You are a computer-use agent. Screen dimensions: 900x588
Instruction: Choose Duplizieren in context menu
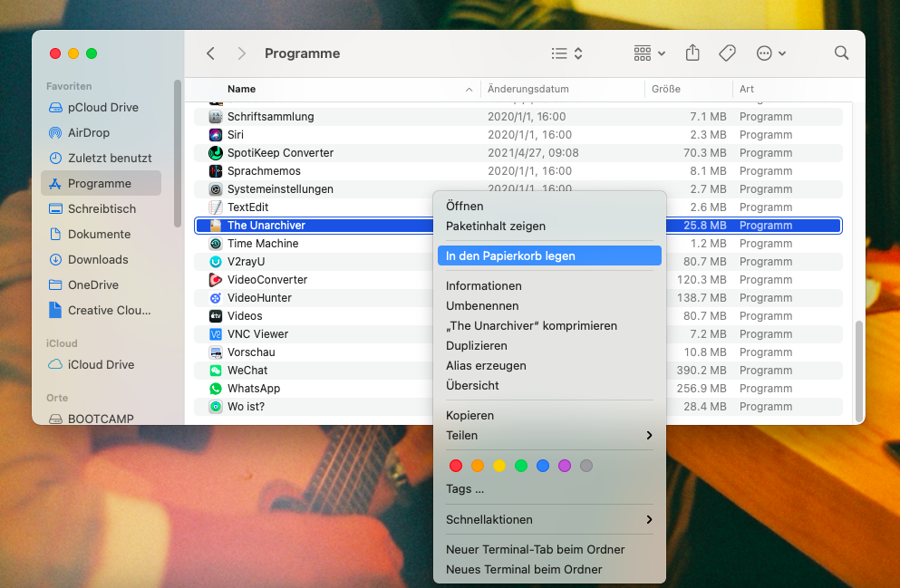(x=549, y=345)
